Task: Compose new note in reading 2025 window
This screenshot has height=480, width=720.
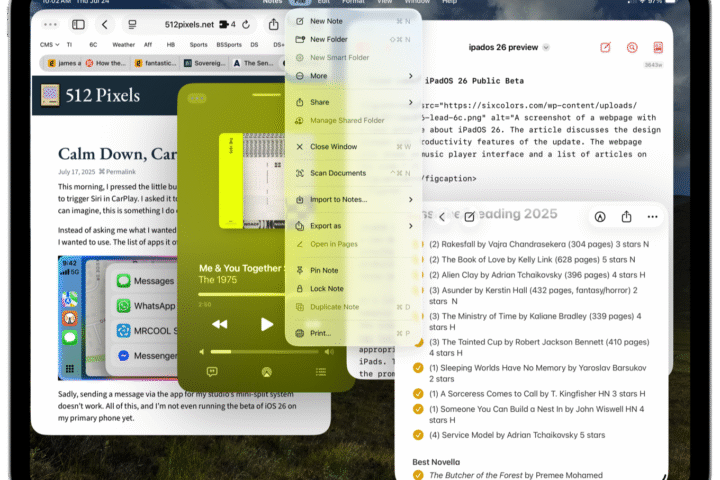Action: [x=469, y=217]
